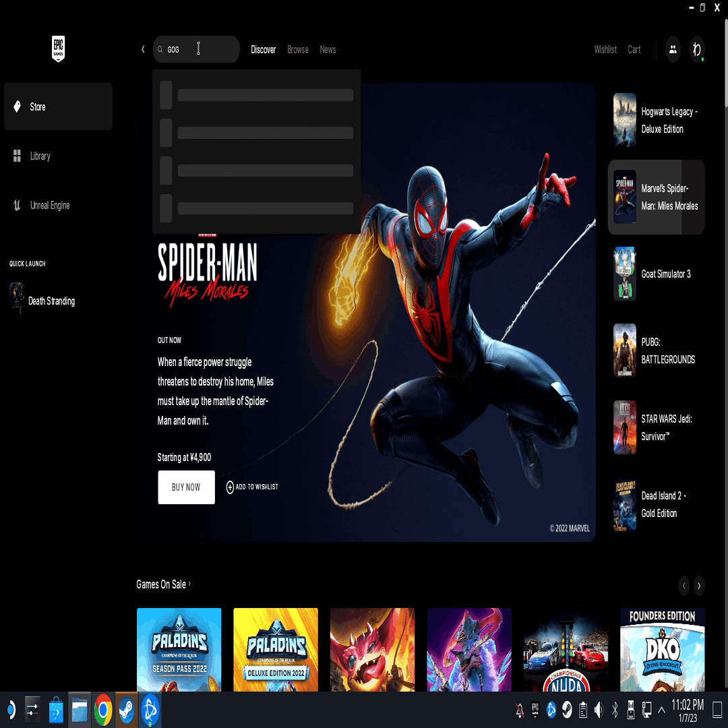728x728 pixels.
Task: Click the Epic Games logo
Action: click(58, 49)
